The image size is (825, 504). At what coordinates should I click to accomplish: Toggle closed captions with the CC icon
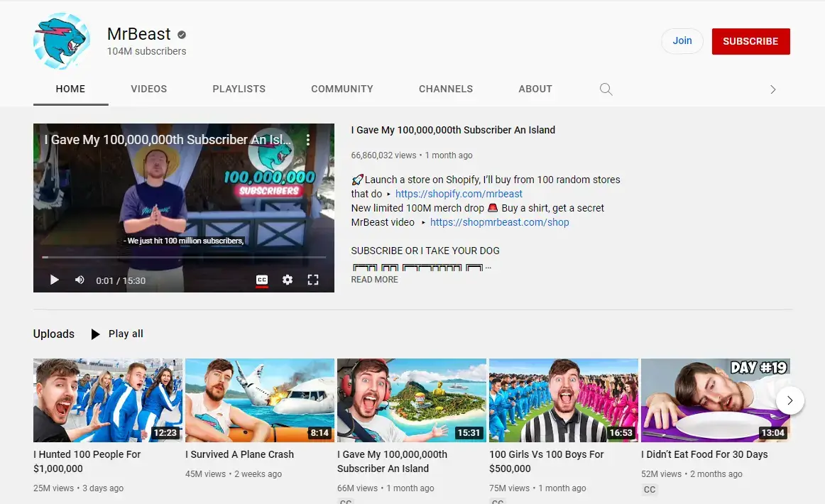pyautogui.click(x=261, y=280)
